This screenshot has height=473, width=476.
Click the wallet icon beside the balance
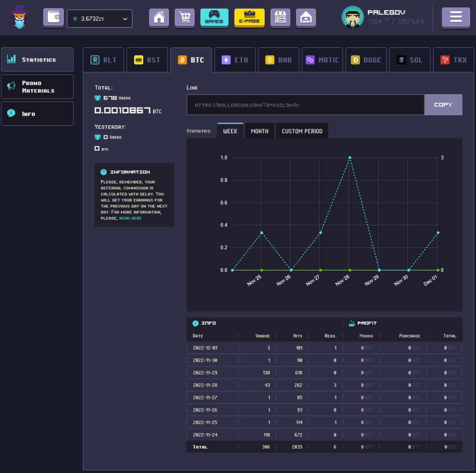coord(53,18)
